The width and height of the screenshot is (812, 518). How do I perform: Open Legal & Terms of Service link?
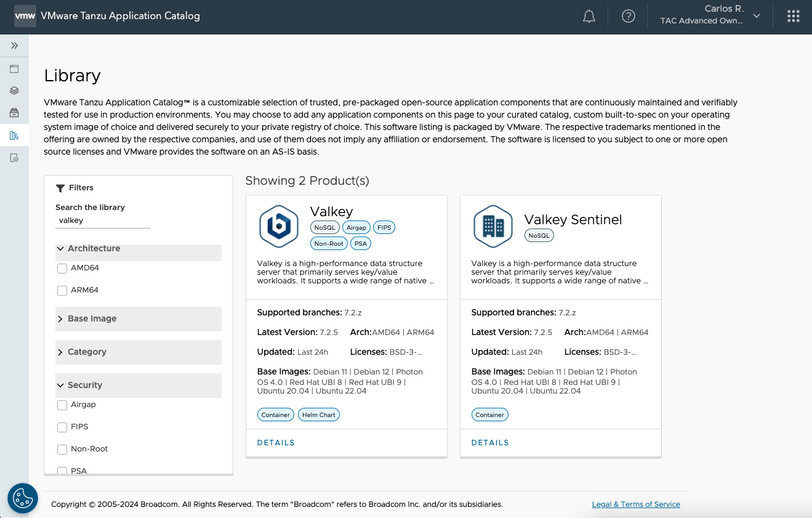(636, 504)
